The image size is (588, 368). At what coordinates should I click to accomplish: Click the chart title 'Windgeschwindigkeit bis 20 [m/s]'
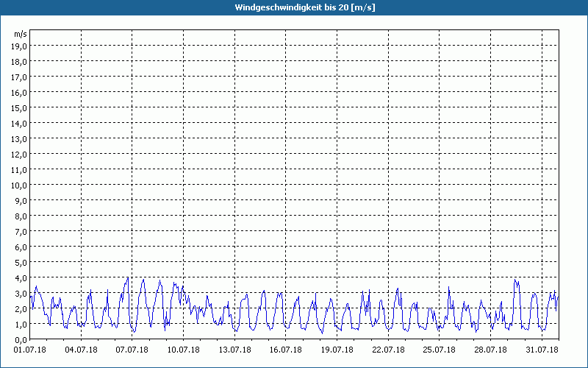coord(305,7)
